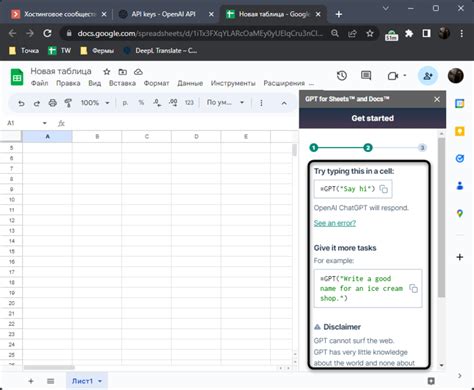Open the Инструменты menu
This screenshot has height=390, width=474.
233,83
